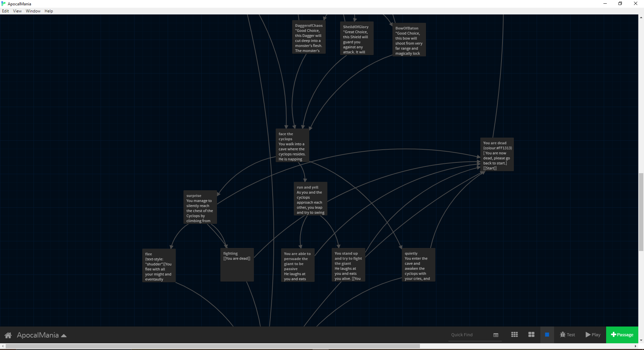The width and height of the screenshot is (644, 350).
Task: Open the 'face the cyclops' passage
Action: click(x=292, y=145)
